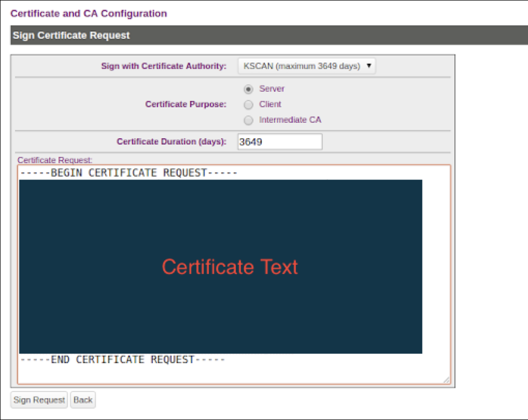
Task: Grab the text area resize handle
Action: 446,380
